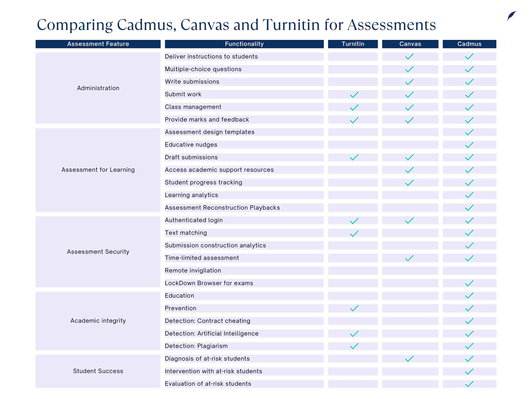This screenshot has width=532, height=399.
Task: Click the Canvas column header
Action: pyautogui.click(x=410, y=44)
